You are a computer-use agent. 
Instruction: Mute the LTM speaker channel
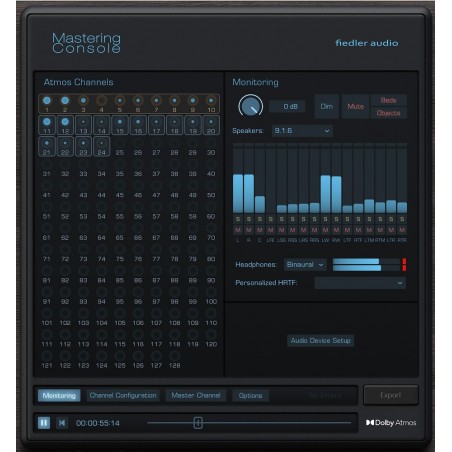click(369, 230)
